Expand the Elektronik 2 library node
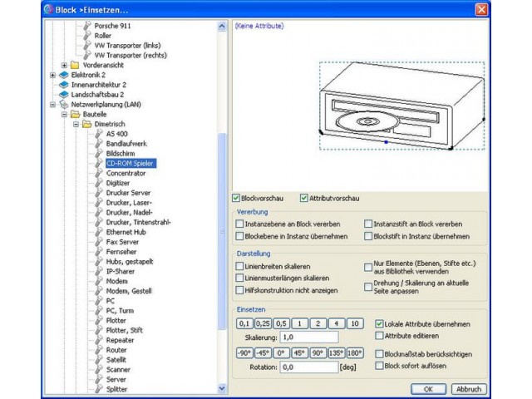The height and width of the screenshot is (399, 532). coord(52,75)
